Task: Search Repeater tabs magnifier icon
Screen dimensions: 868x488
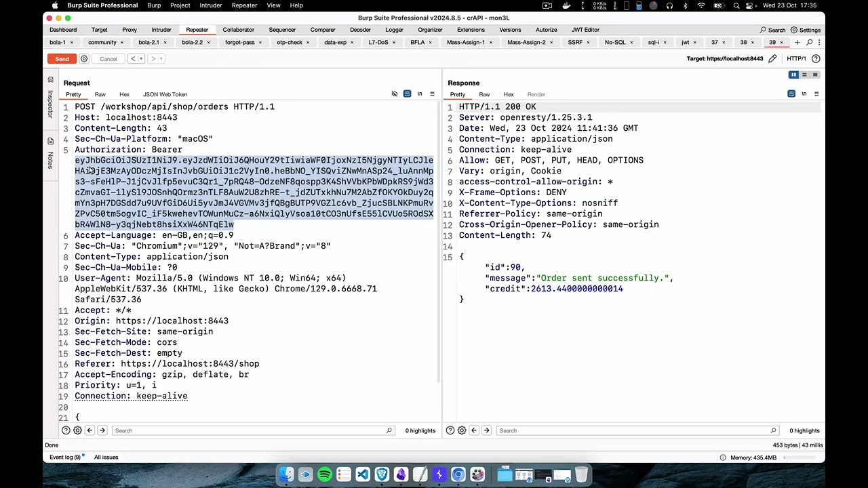Action: [x=809, y=43]
